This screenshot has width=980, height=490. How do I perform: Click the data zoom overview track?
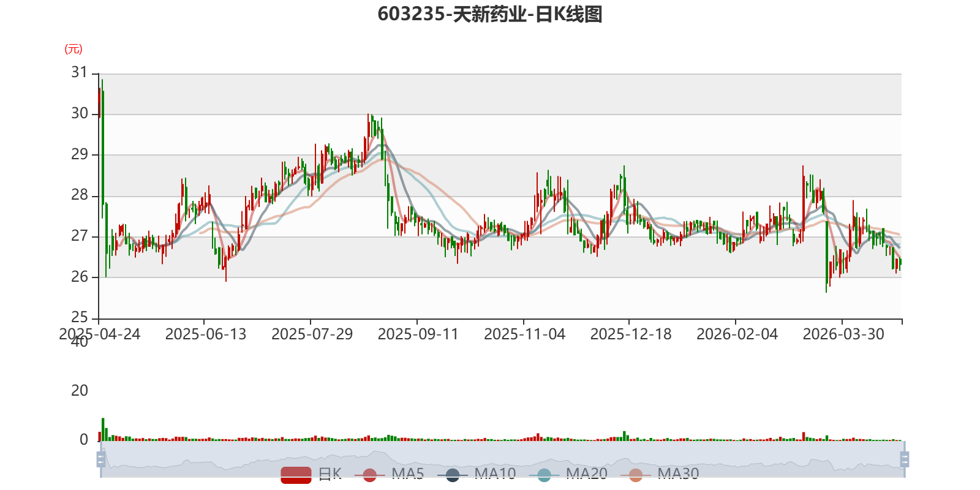point(503,459)
